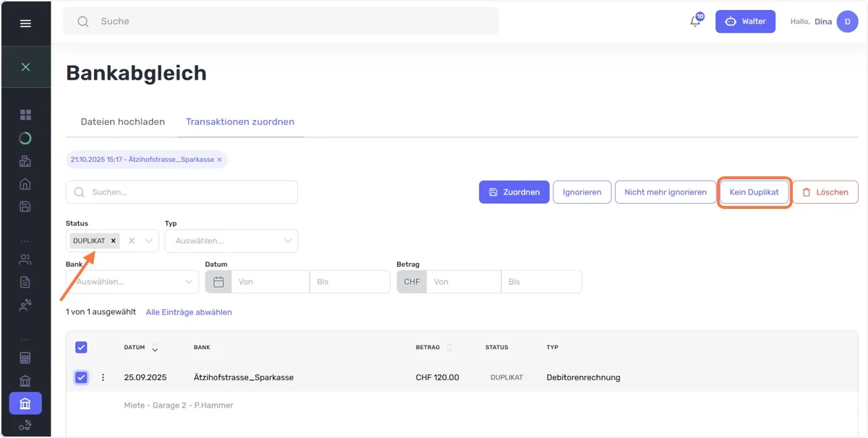Viewport: 868px width, 438px height.
Task: Click the notification bell icon
Action: click(x=695, y=22)
